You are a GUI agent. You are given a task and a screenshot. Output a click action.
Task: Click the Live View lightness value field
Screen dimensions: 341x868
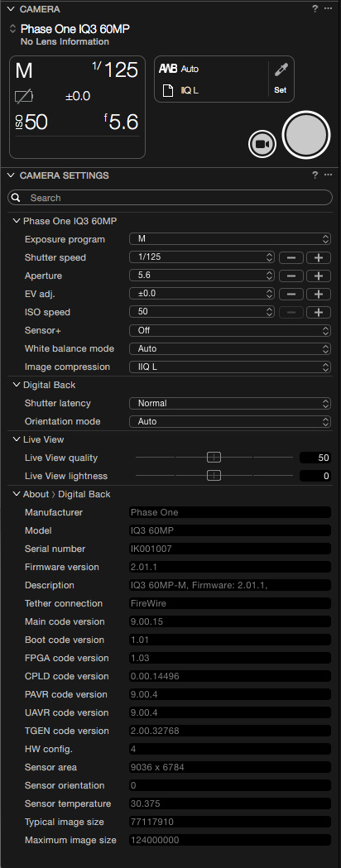point(315,476)
